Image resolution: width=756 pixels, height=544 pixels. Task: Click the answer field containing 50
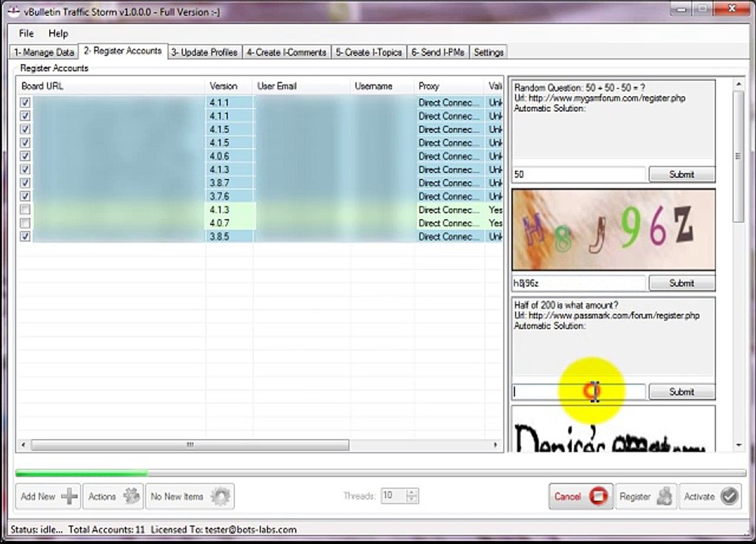579,174
